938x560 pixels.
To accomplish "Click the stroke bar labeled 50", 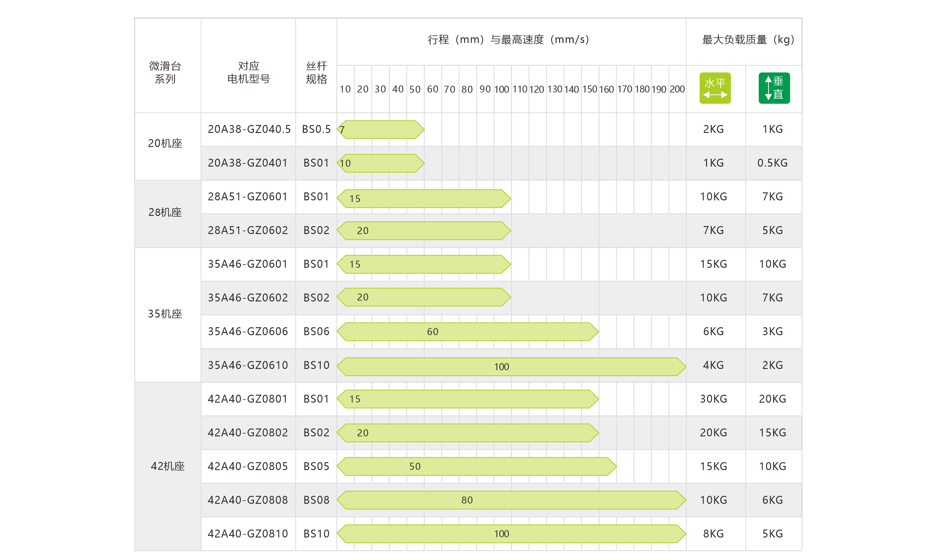I will [476, 467].
